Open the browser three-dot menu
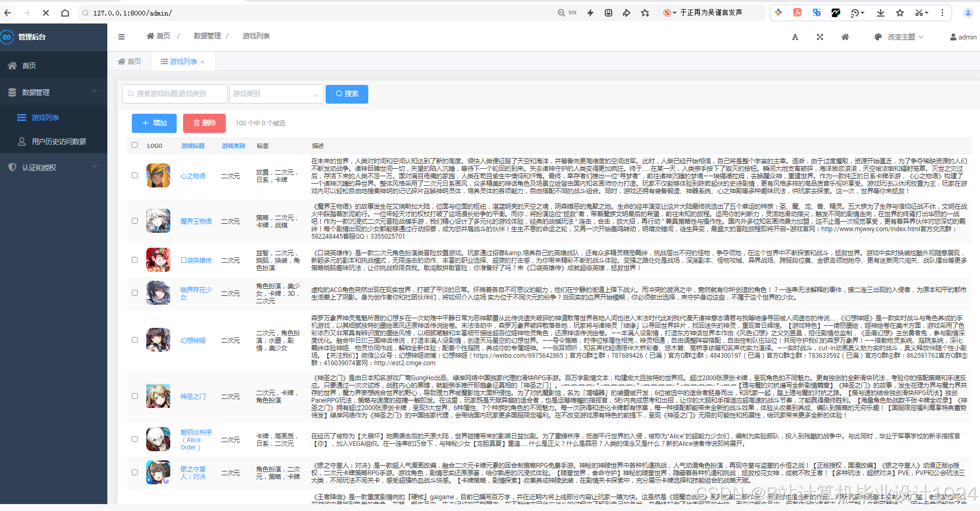The image size is (980, 511). pyautogui.click(x=942, y=13)
